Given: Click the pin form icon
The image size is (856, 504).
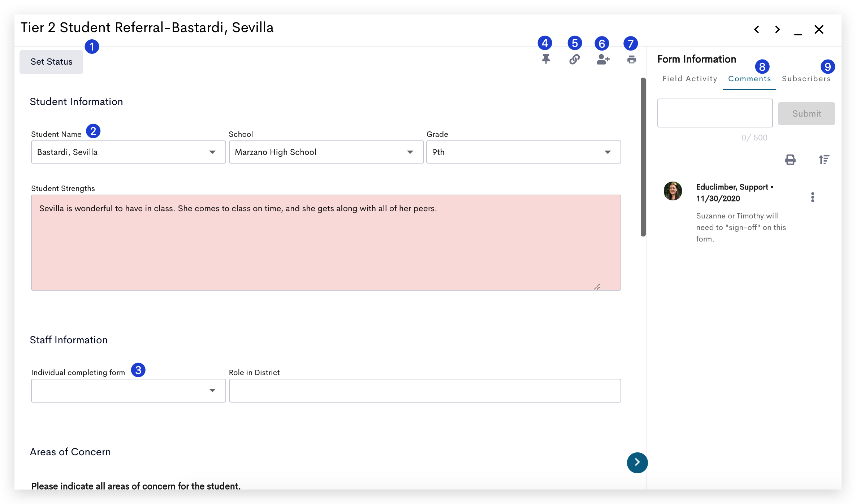Looking at the screenshot, I should pos(546,59).
